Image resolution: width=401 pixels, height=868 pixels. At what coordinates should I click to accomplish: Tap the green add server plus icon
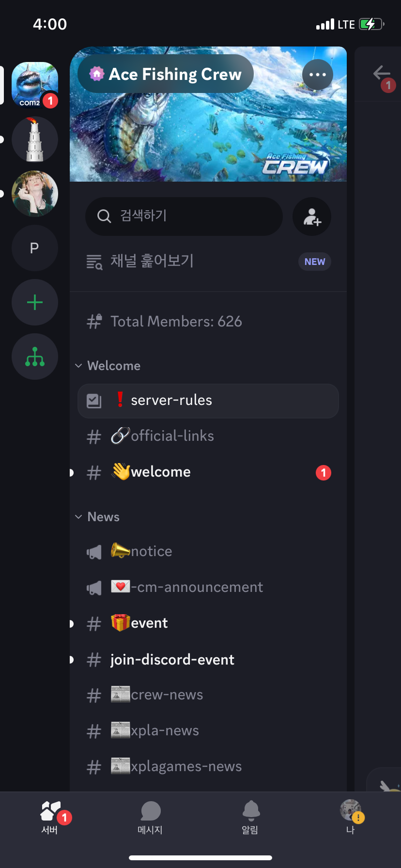35,303
